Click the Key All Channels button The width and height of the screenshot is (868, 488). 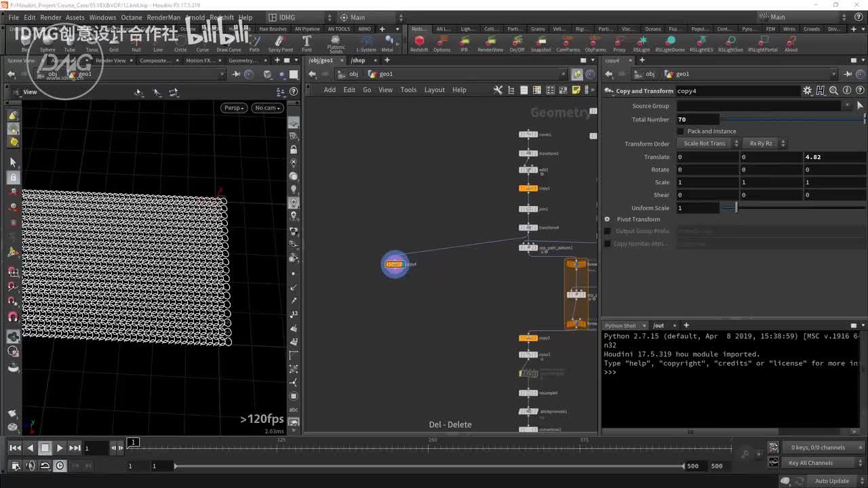[x=810, y=463]
